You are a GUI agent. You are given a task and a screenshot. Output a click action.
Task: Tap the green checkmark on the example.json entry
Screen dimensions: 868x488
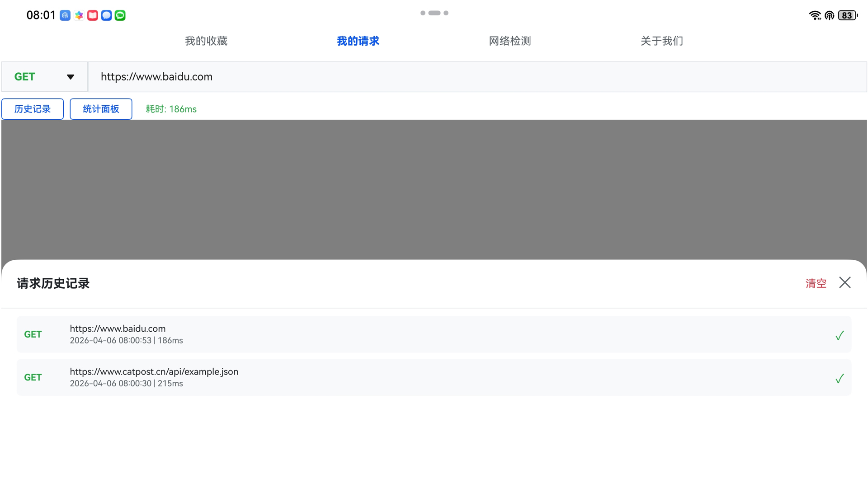(x=840, y=379)
